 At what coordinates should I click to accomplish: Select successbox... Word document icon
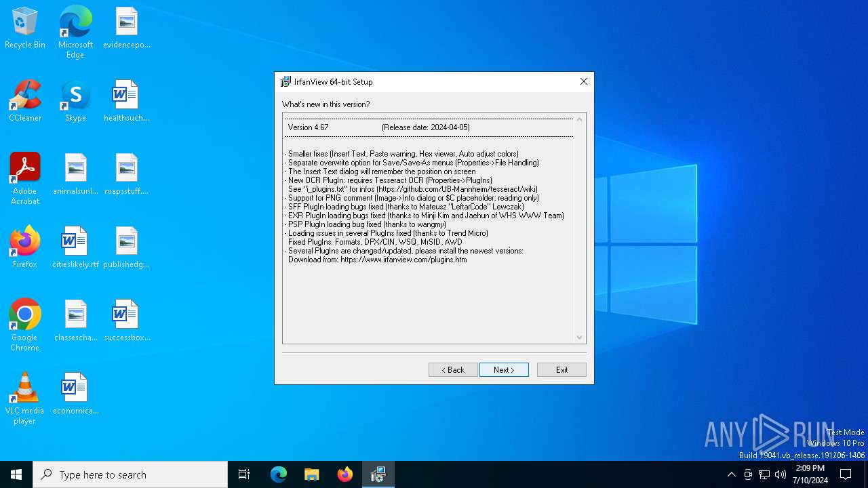pos(127,321)
